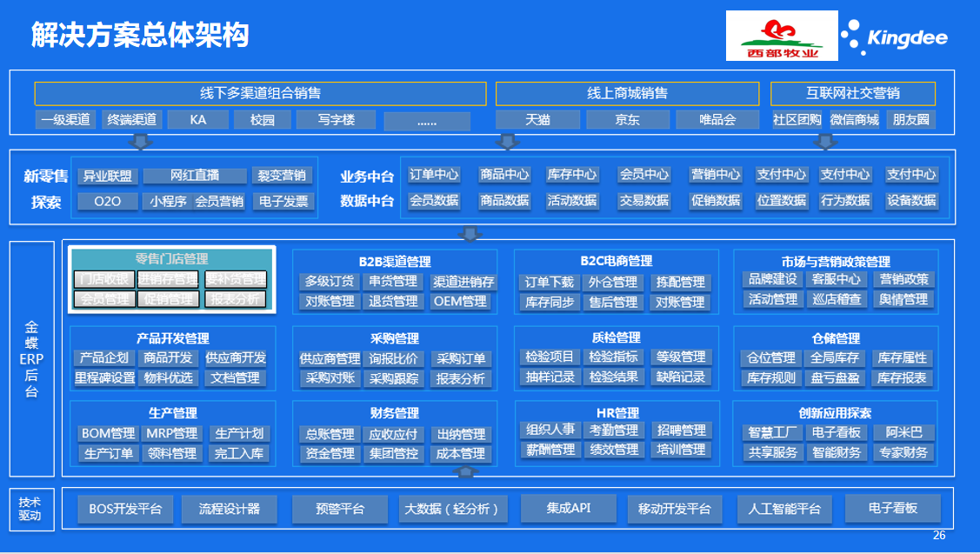The height and width of the screenshot is (554, 980).
Task: Select the 金蝶ERP后台 side label
Action: pyautogui.click(x=31, y=357)
